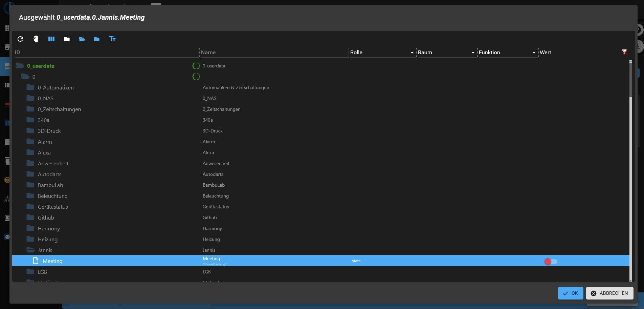Viewport: 644px width, 309px height.
Task: Click the 'Jannis' name cell
Action: (209, 250)
